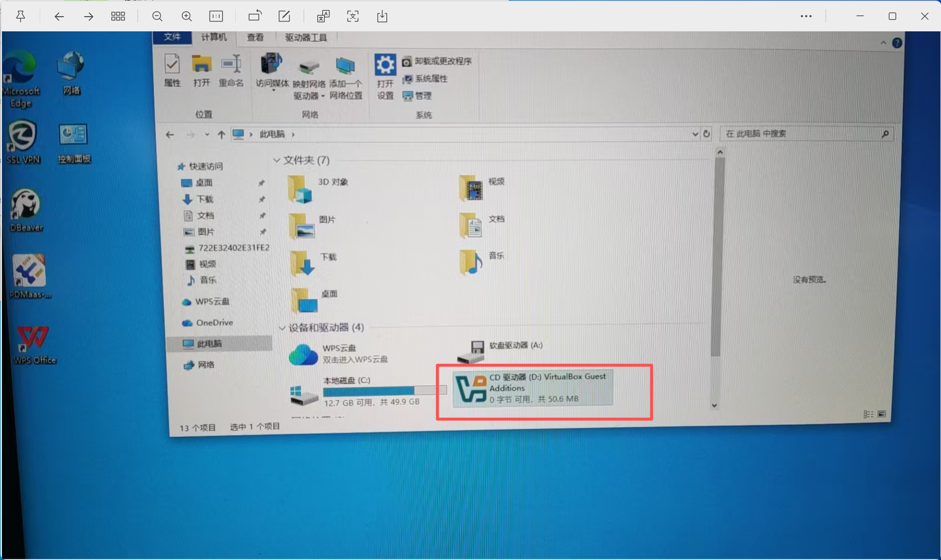This screenshot has width=941, height=560.
Task: Pin the viewer window on top
Action: point(21,16)
